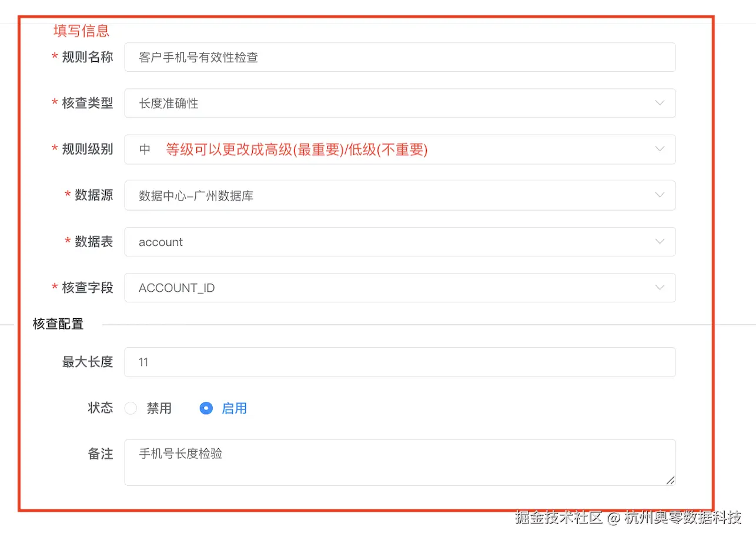Viewport: 756px width, 540px height.
Task: Click the 填写信息 section header
Action: point(81,31)
